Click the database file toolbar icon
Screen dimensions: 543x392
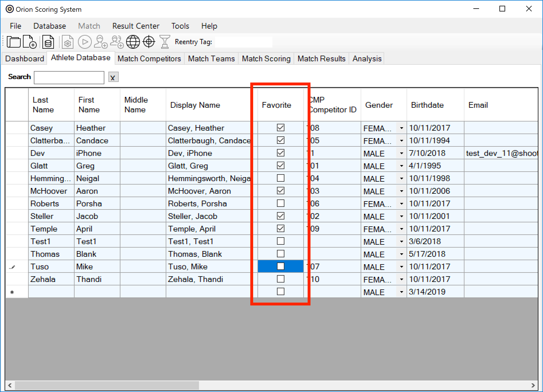click(48, 42)
